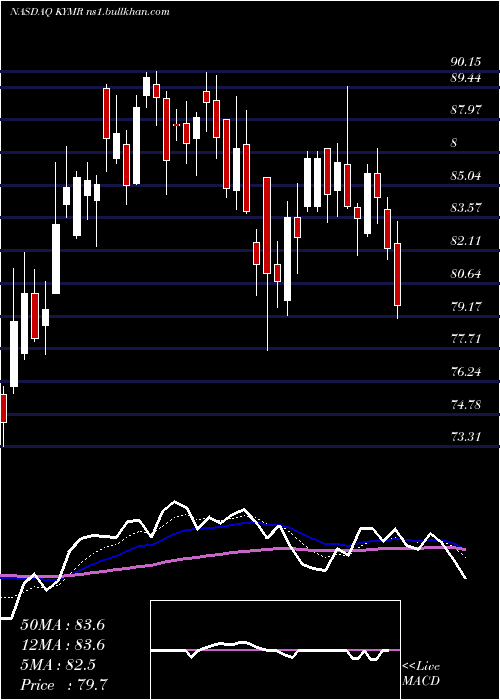
Task: Click the 83.57 price axis label
Action: [x=466, y=208]
